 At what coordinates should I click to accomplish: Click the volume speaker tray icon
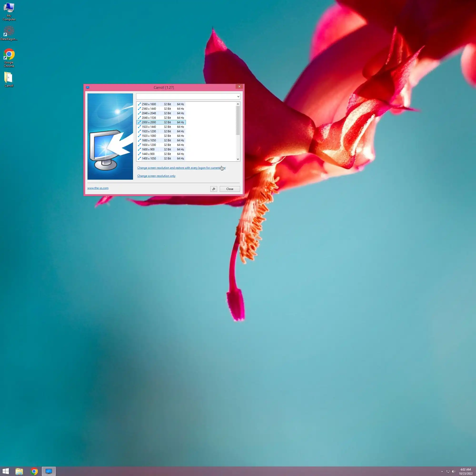pos(454,471)
